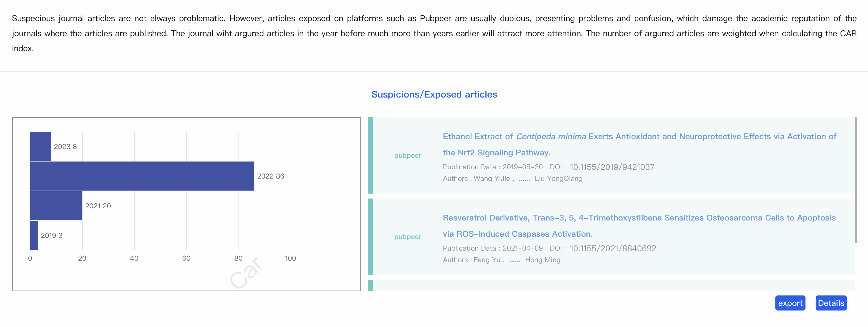Select the 2021 bar in the chart
The width and height of the screenshot is (868, 327).
click(56, 206)
